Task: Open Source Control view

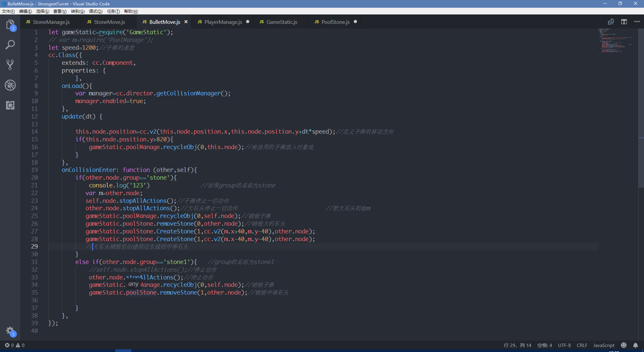Action: (10, 65)
